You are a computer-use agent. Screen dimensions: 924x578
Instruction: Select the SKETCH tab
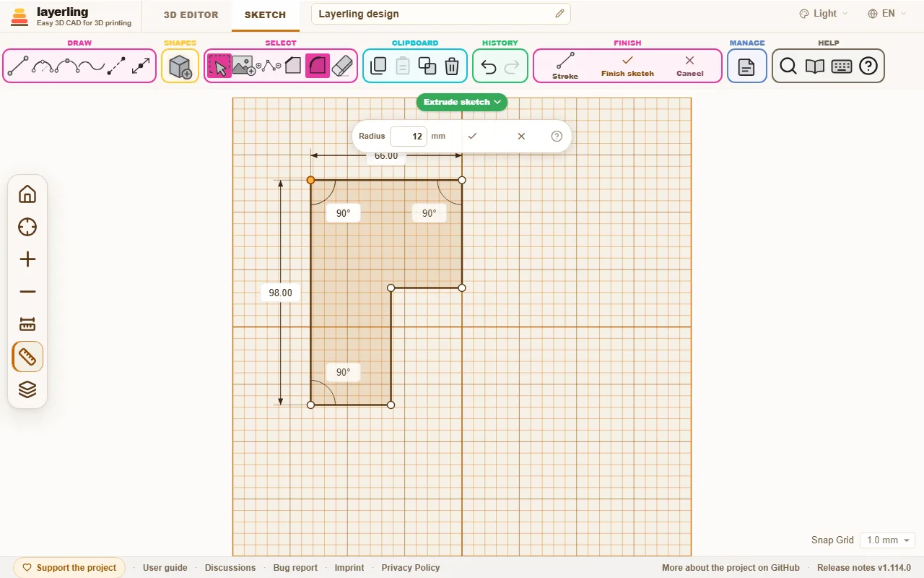click(x=265, y=15)
